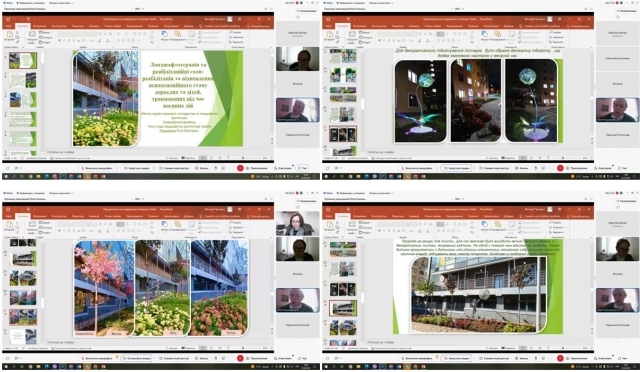Click the Вставить paste icon in title-slide ribbon
This screenshot has height=372, width=640.
click(9, 36)
